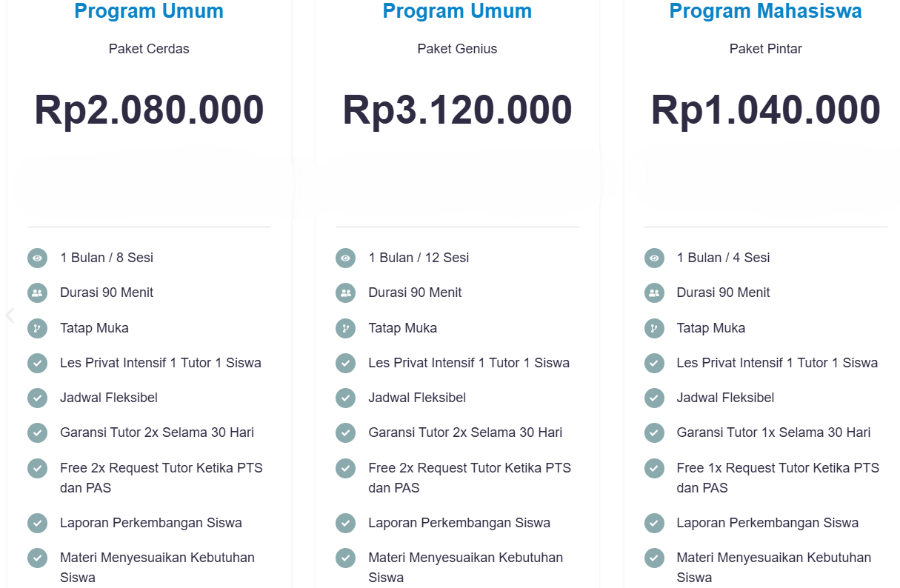Click the people icon in the Paket Genius Durasi row

pyautogui.click(x=345, y=293)
